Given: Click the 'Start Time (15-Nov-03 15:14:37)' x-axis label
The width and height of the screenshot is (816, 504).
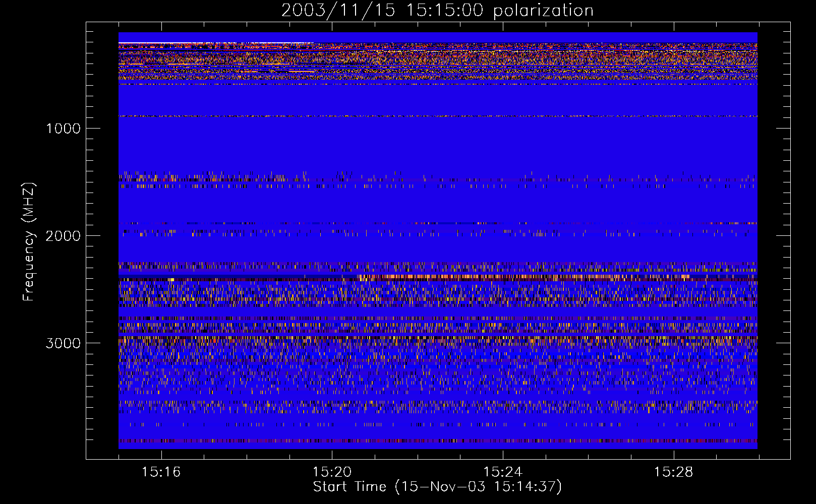Looking at the screenshot, I should pos(437,487).
